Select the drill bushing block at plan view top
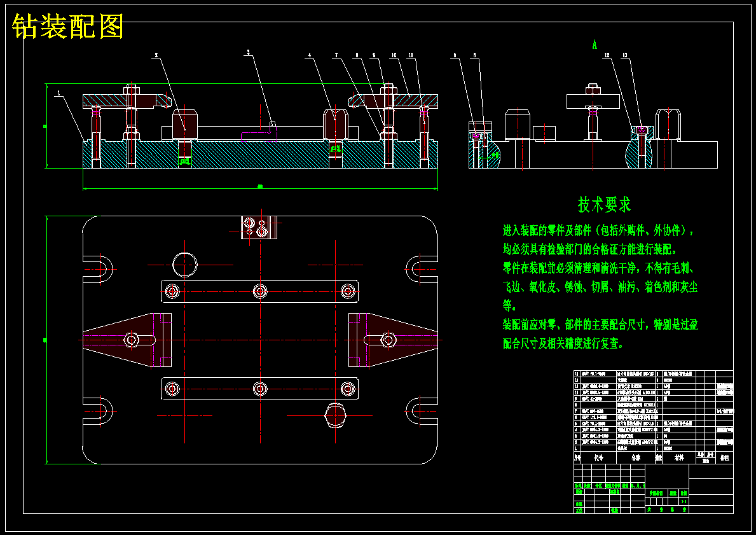Image resolution: width=756 pixels, height=535 pixels. point(259,228)
